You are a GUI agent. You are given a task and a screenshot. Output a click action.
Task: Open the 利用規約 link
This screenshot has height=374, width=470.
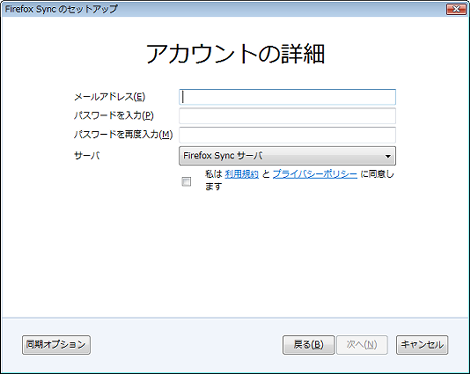(242, 174)
